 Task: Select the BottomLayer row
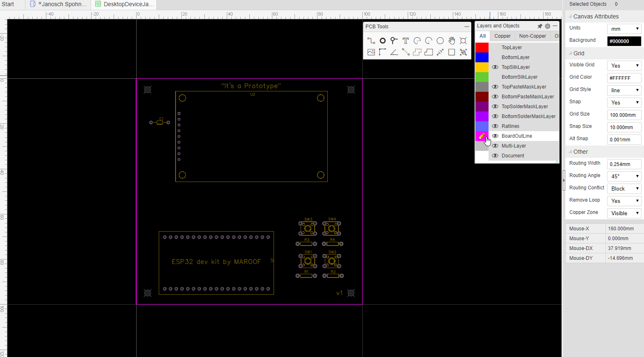(517, 57)
